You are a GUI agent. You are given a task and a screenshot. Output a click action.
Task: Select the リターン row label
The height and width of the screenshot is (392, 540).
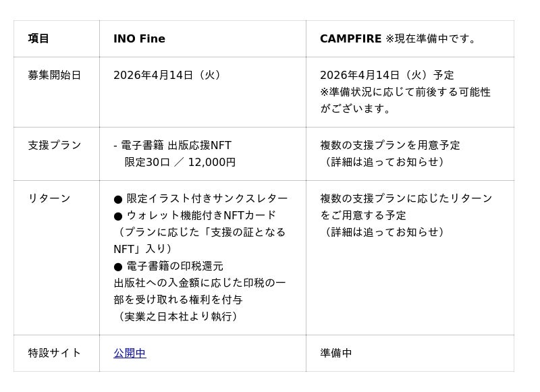pyautogui.click(x=49, y=198)
